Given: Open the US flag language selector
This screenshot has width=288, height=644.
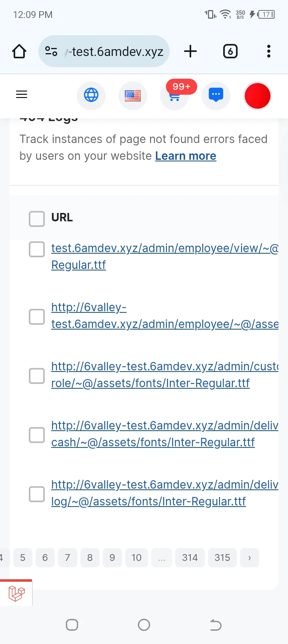Looking at the screenshot, I should click(x=133, y=96).
